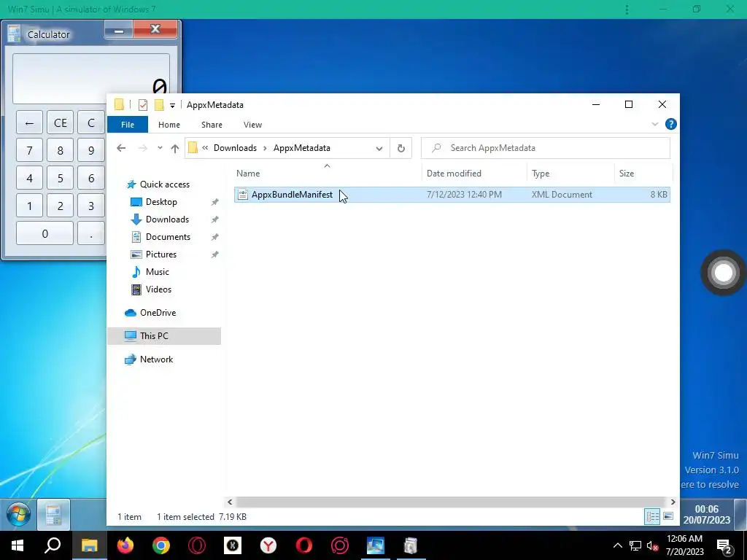Image resolution: width=747 pixels, height=560 pixels.
Task: Show hidden system tray icons
Action: [617, 545]
